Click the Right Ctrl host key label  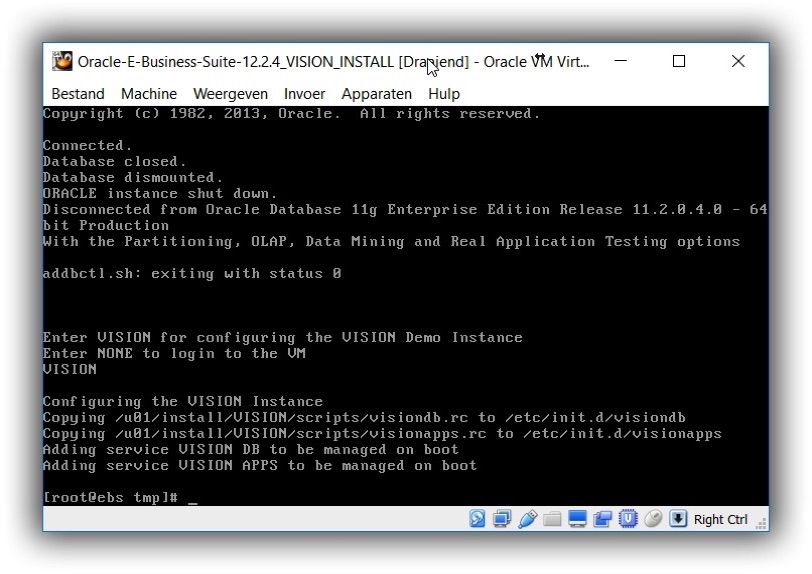coord(720,519)
